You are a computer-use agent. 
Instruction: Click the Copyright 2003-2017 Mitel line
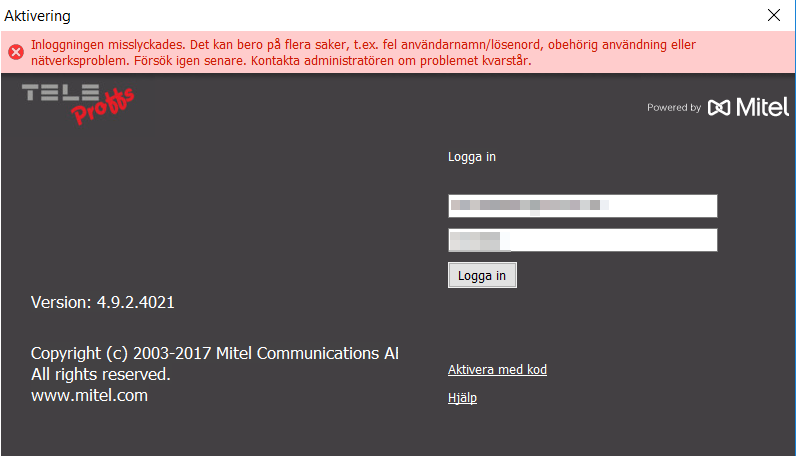pyautogui.click(x=215, y=353)
